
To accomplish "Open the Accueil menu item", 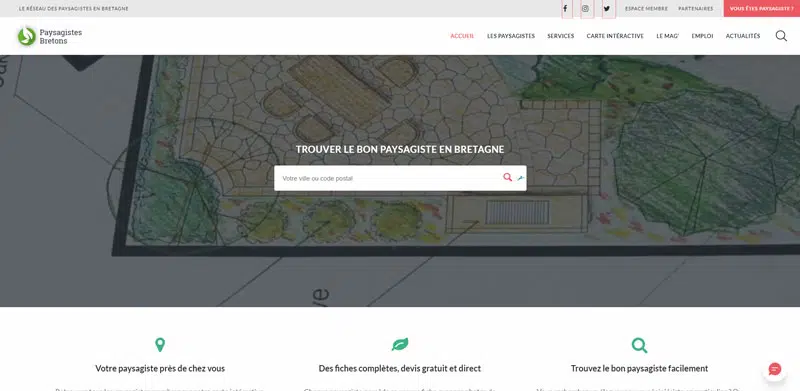I will (x=462, y=36).
